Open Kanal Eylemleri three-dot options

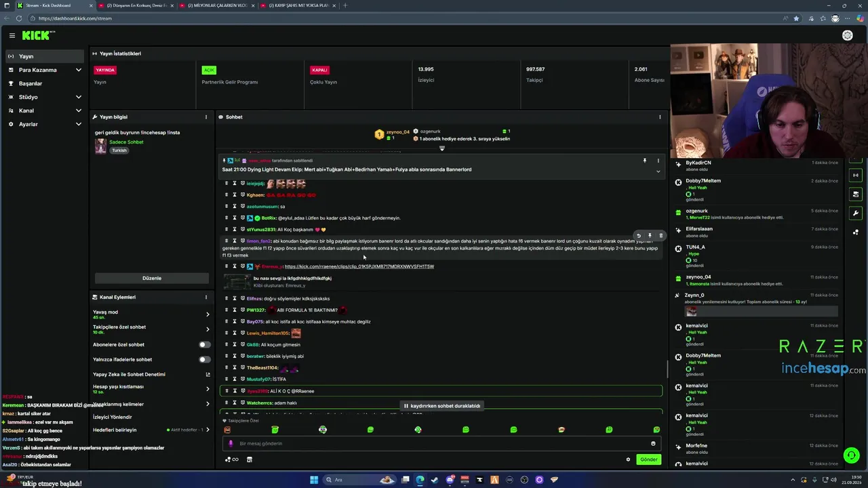click(x=206, y=297)
